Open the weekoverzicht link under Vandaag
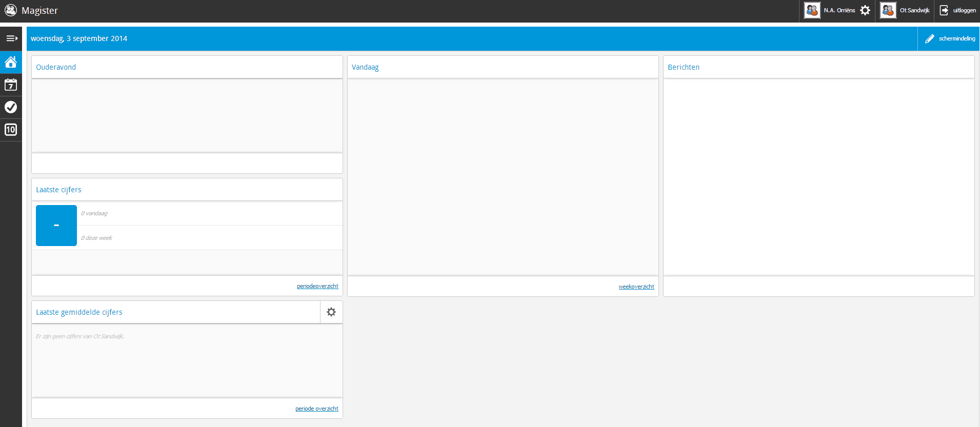This screenshot has width=980, height=427. coord(636,287)
